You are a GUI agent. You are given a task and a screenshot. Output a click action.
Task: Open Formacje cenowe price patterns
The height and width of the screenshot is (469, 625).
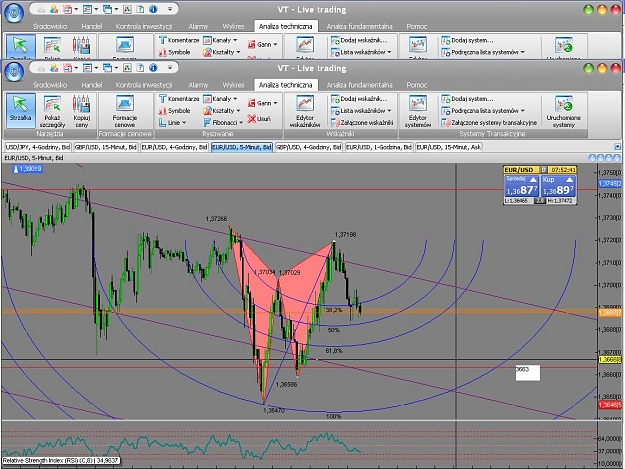click(125, 111)
